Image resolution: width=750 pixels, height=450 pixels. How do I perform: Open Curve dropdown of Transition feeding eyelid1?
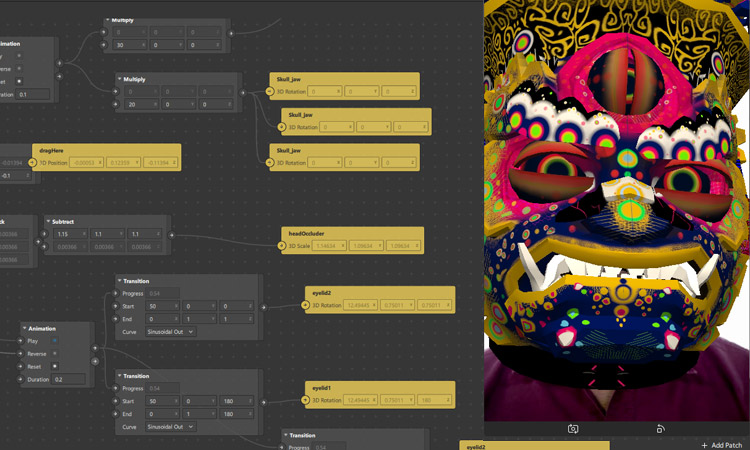pyautogui.click(x=170, y=427)
